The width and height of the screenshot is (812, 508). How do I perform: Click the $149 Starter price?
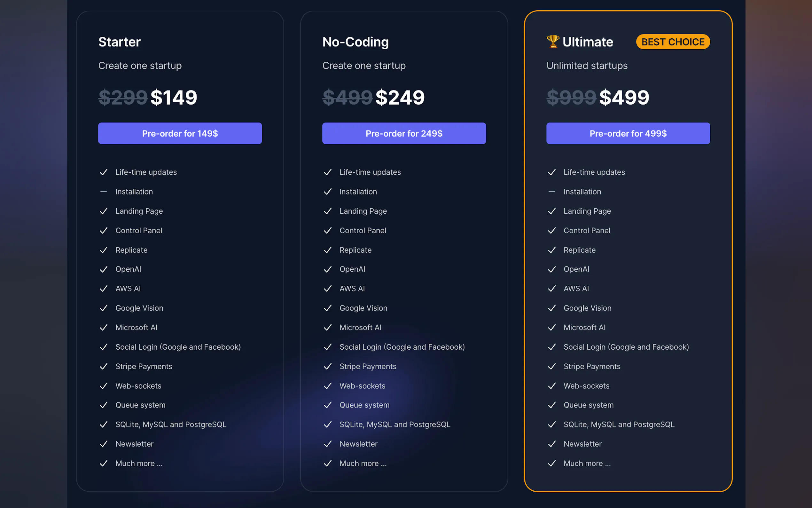coord(174,98)
